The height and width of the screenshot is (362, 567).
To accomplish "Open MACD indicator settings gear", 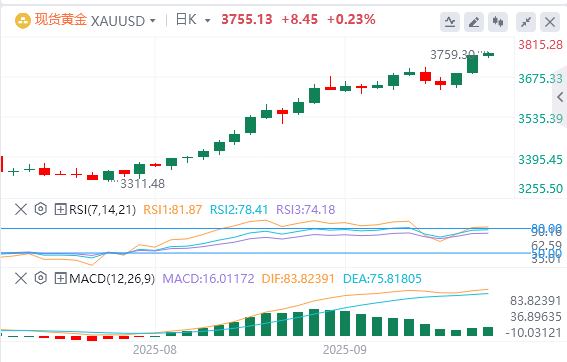I will (x=41, y=278).
